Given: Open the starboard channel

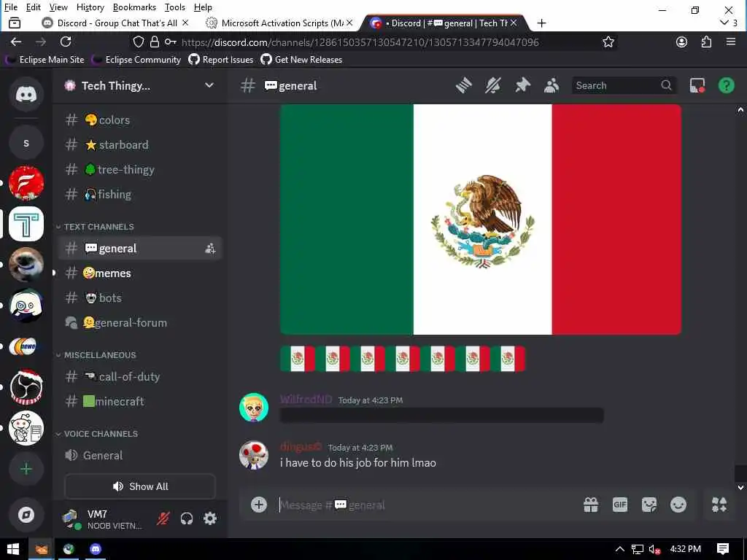Looking at the screenshot, I should pos(140,145).
